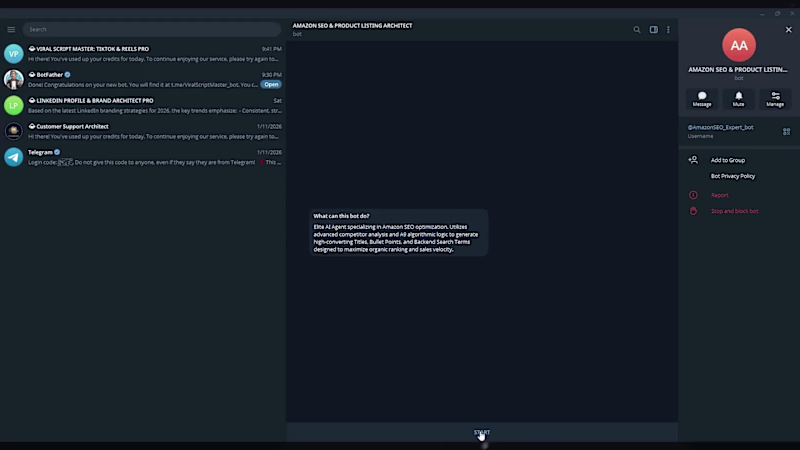
Task: Click the Telegram paper-plane avatar
Action: click(14, 157)
